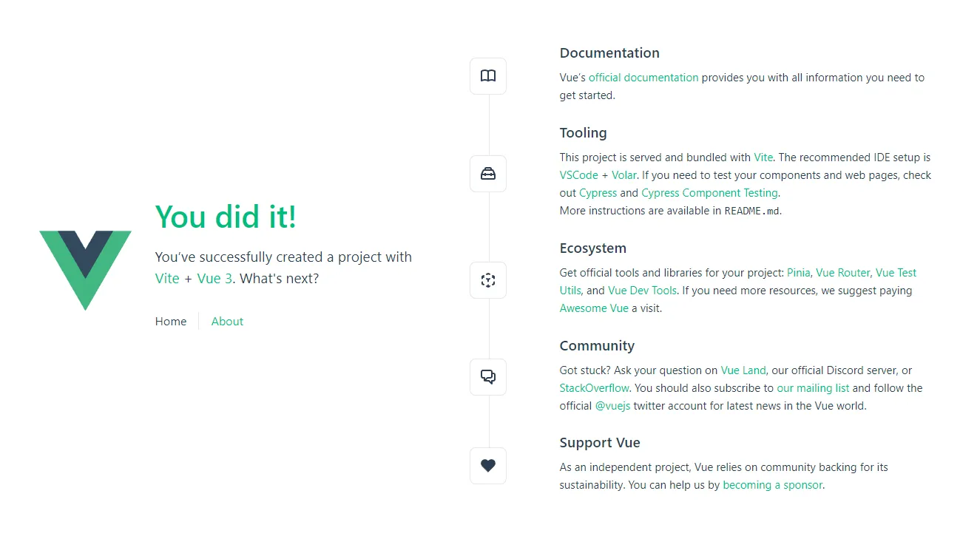This screenshot has width=980, height=539.
Task: Click the Ecosystem icon
Action: pyautogui.click(x=488, y=280)
